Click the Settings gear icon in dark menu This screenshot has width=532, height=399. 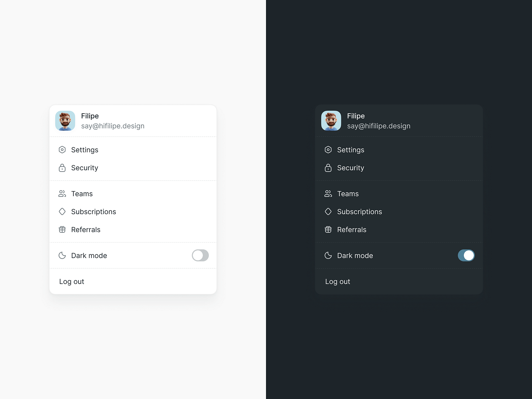(328, 150)
